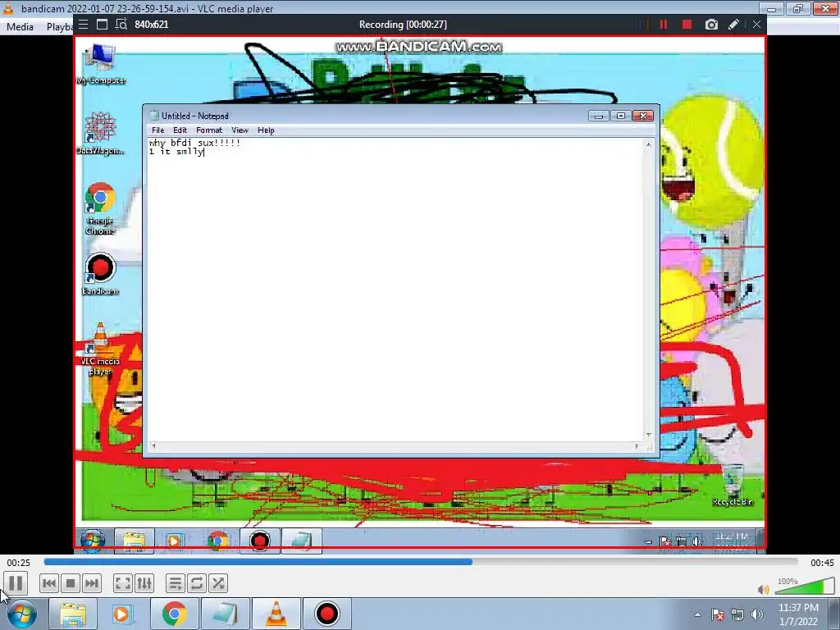Capture a screenshot with the Bandicam camera icon

(x=711, y=25)
